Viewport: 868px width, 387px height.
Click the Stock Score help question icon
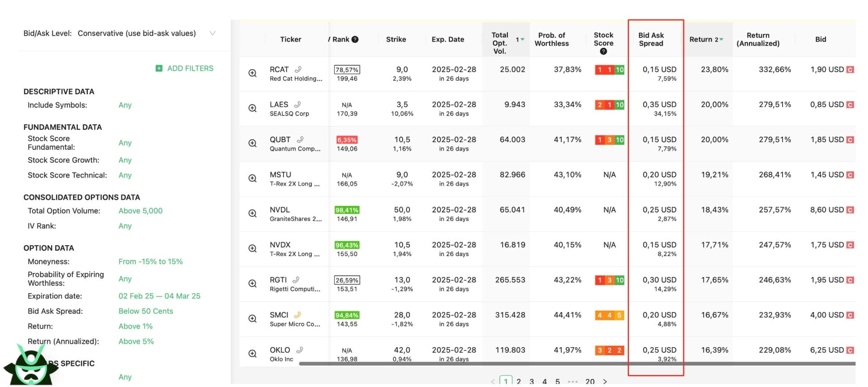[x=603, y=51]
